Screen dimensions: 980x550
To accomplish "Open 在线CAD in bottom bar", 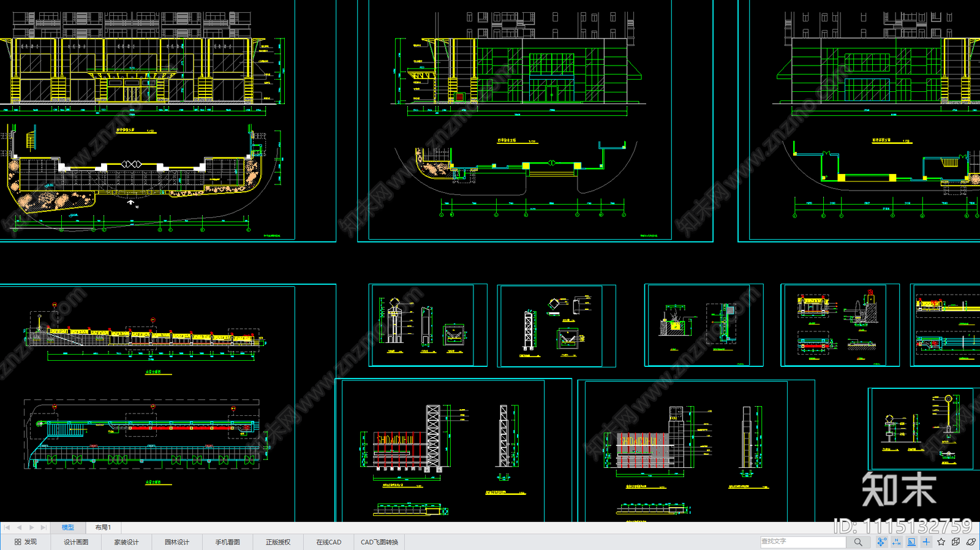I will (x=329, y=542).
